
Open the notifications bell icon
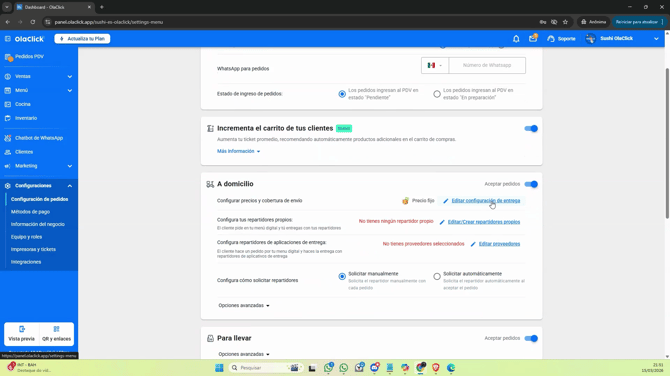coord(516,39)
